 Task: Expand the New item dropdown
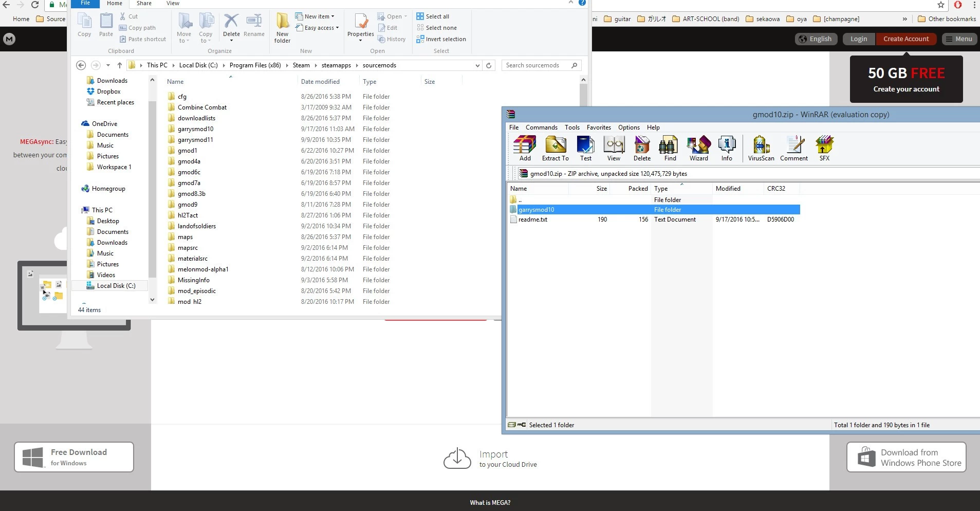(x=315, y=16)
